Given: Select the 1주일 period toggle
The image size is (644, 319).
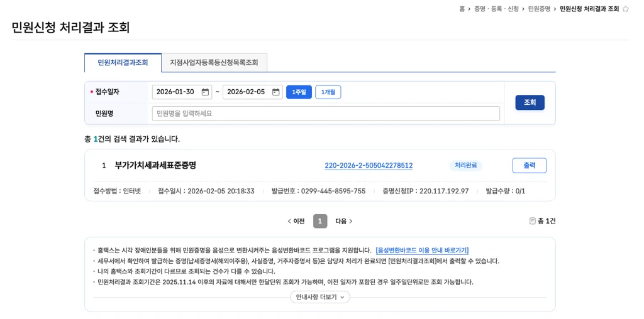Looking at the screenshot, I should [x=299, y=92].
